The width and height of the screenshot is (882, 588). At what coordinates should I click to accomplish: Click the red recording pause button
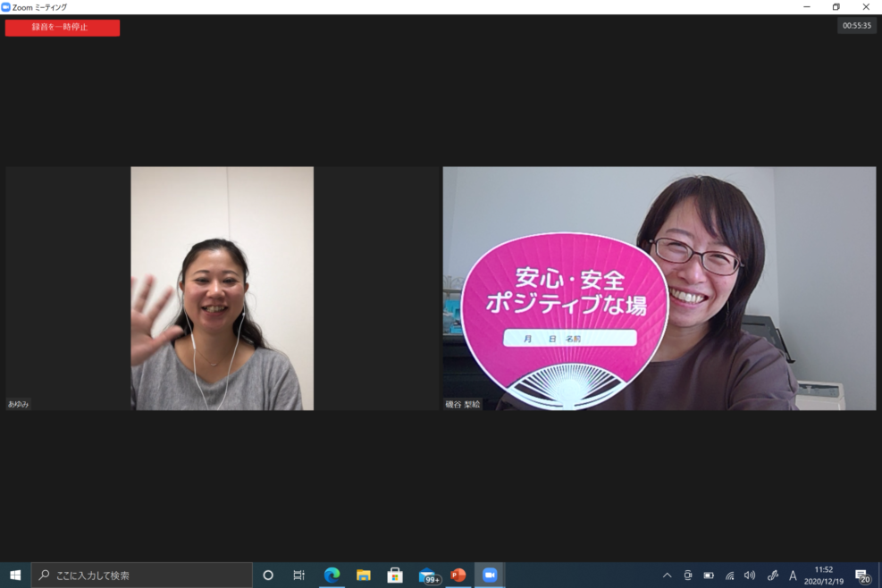click(x=63, y=28)
